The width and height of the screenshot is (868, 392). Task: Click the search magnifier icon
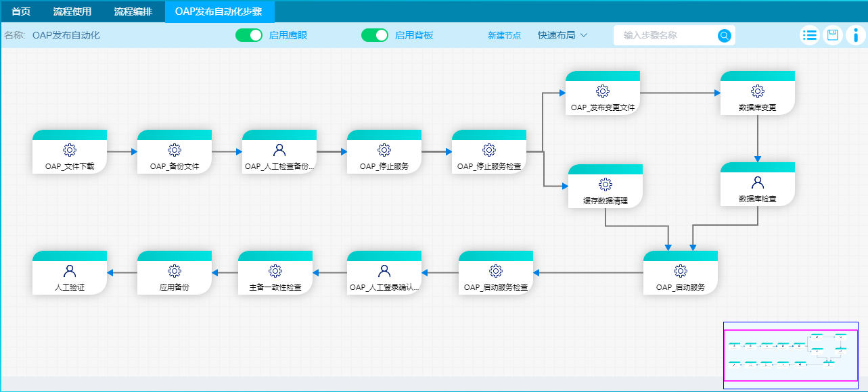coord(724,36)
